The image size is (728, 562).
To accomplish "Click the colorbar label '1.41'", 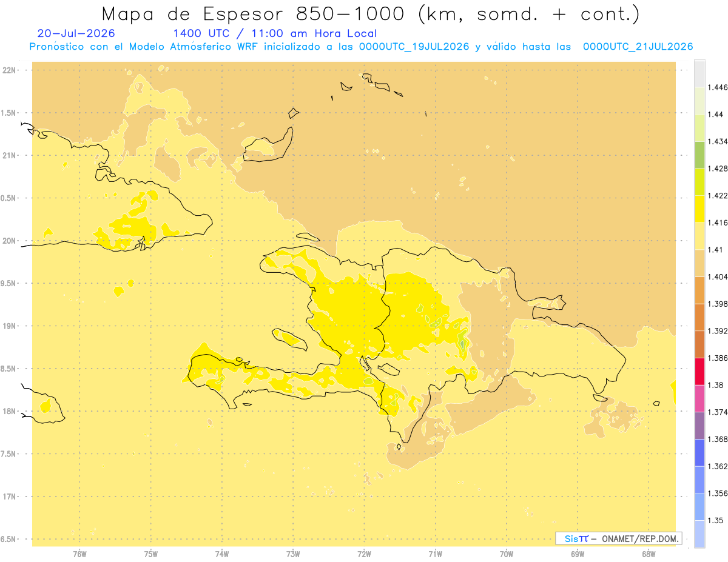I will pos(715,249).
